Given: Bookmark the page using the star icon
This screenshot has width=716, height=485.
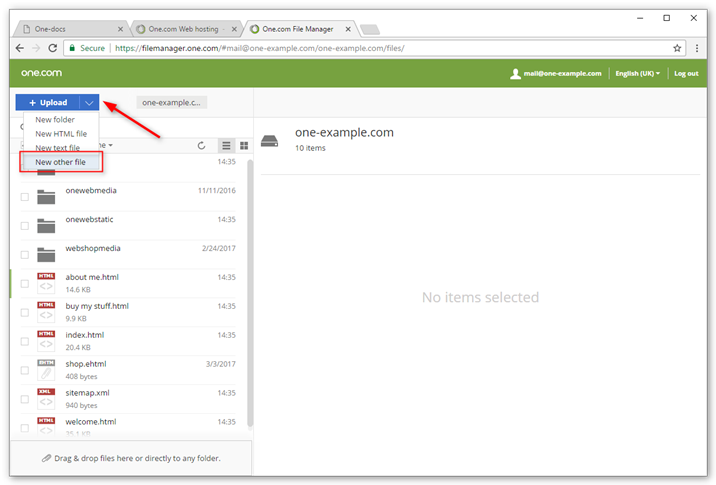Looking at the screenshot, I should (x=677, y=48).
